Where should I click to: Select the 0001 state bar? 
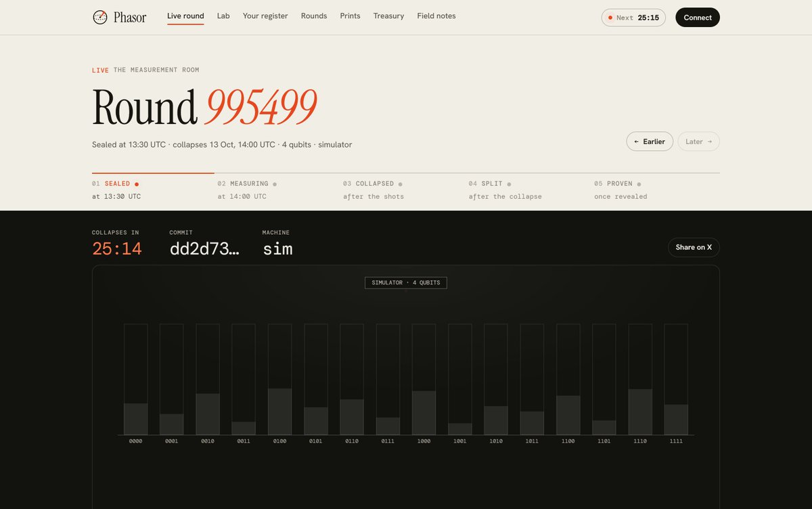(172, 379)
